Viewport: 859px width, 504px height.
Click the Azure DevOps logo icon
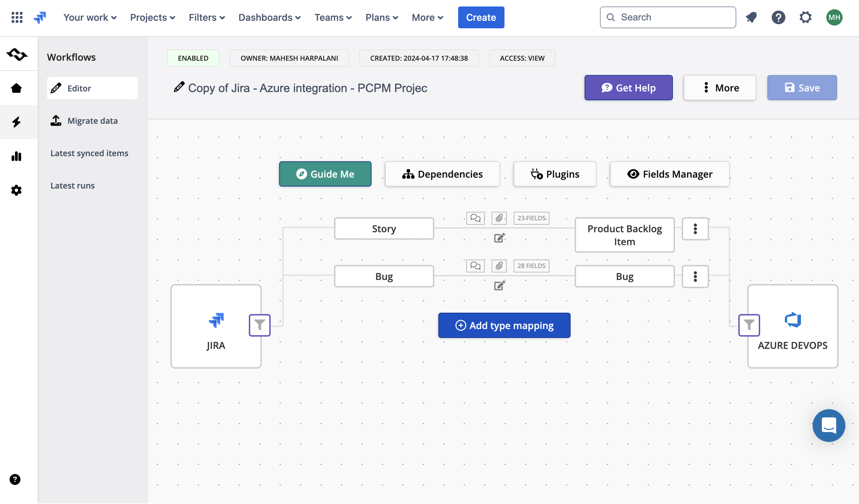click(x=793, y=320)
